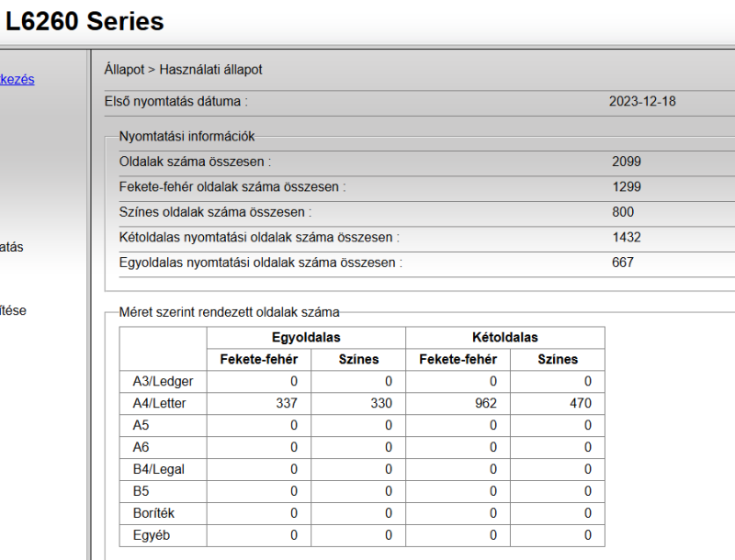This screenshot has width=735, height=560.
Task: Select the A4/Letter row label
Action: coord(153,403)
